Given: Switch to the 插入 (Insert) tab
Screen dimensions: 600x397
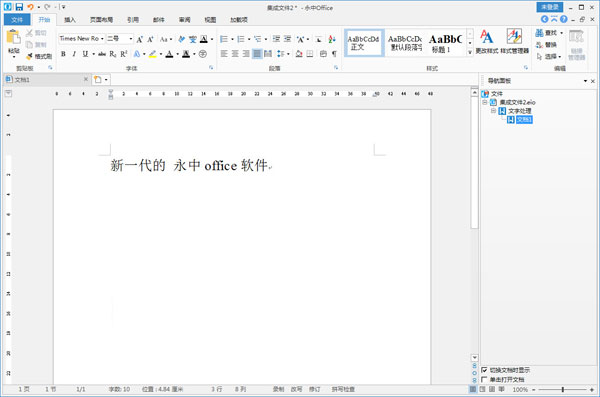Looking at the screenshot, I should point(70,20).
